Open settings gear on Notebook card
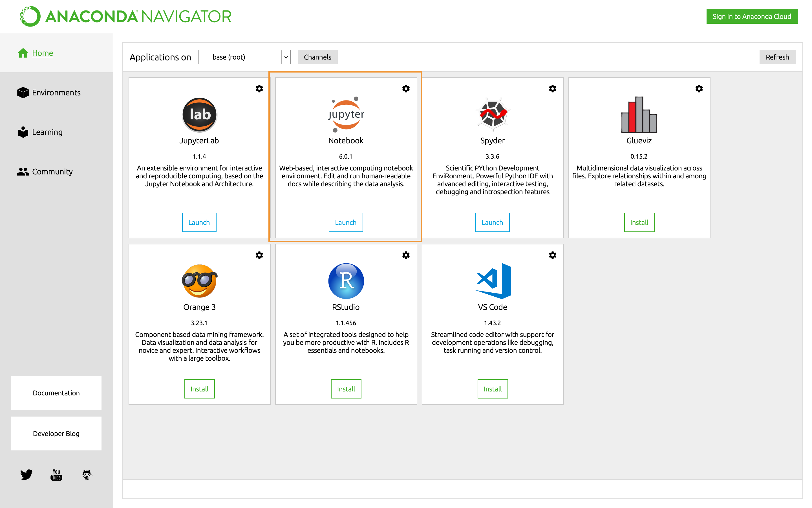The height and width of the screenshot is (508, 812). pyautogui.click(x=406, y=89)
